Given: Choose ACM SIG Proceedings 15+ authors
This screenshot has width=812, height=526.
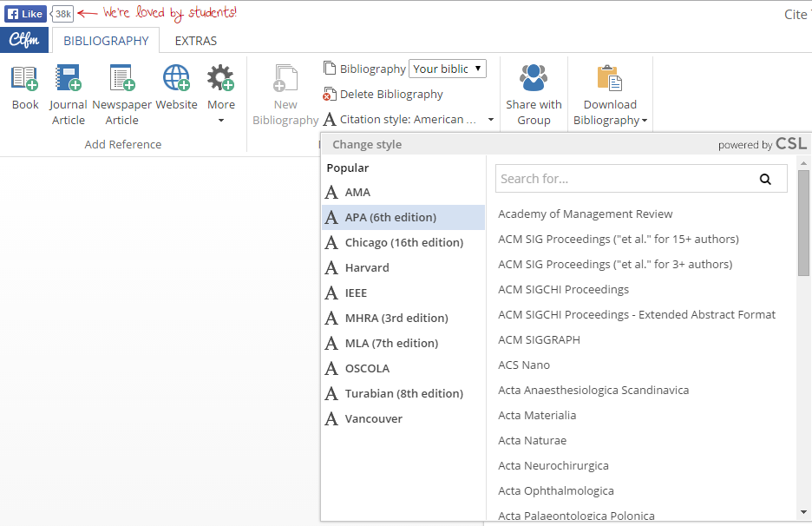Looking at the screenshot, I should (x=619, y=240).
